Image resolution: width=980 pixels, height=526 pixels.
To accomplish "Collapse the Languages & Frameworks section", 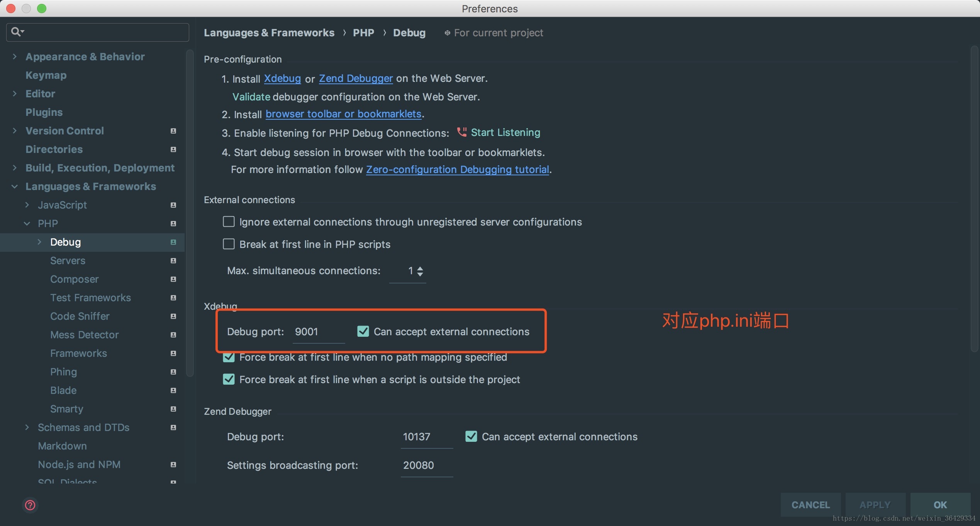I will [15, 187].
